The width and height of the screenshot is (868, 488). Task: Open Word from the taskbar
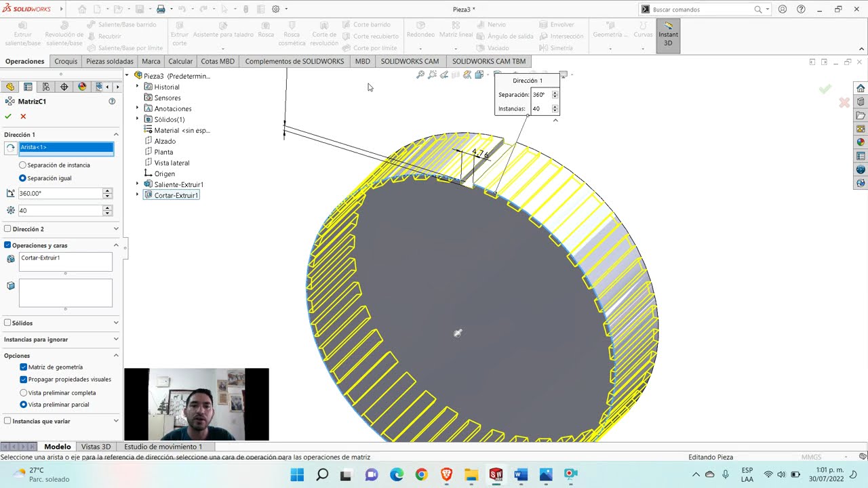pos(521,474)
